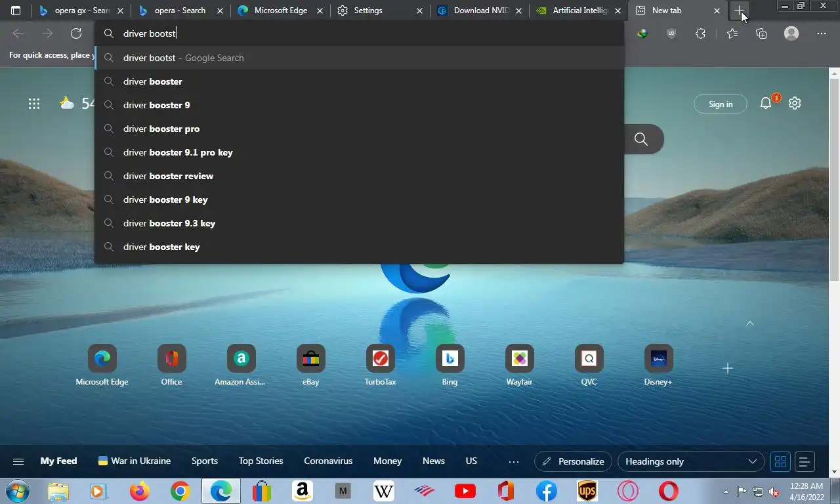Open the weather widget

point(77,103)
